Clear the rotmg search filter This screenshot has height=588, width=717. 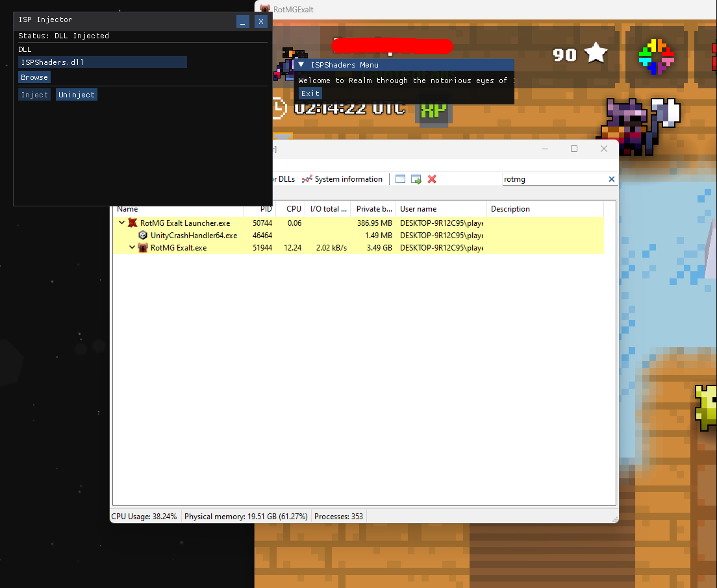point(611,179)
